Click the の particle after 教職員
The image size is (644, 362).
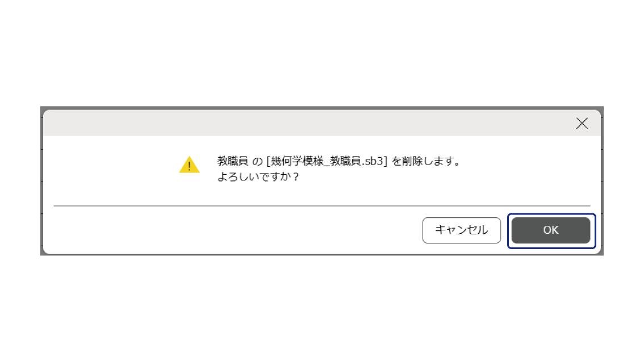[x=257, y=161]
